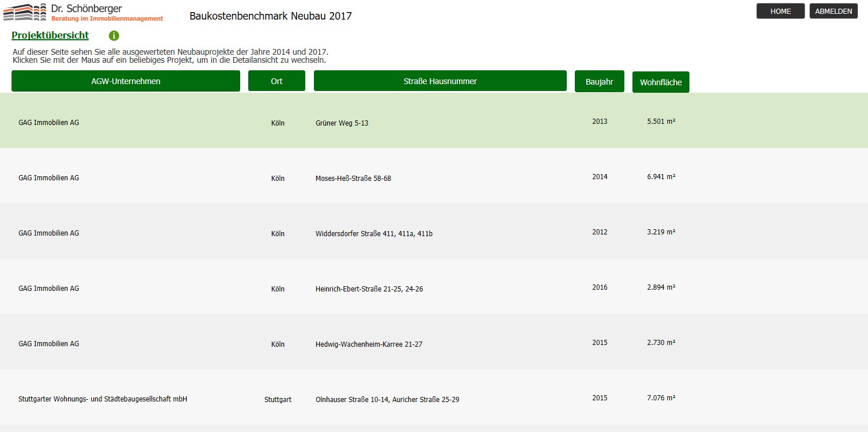This screenshot has height=432, width=868.
Task: Click Baujahr value 2016
Action: (x=600, y=287)
